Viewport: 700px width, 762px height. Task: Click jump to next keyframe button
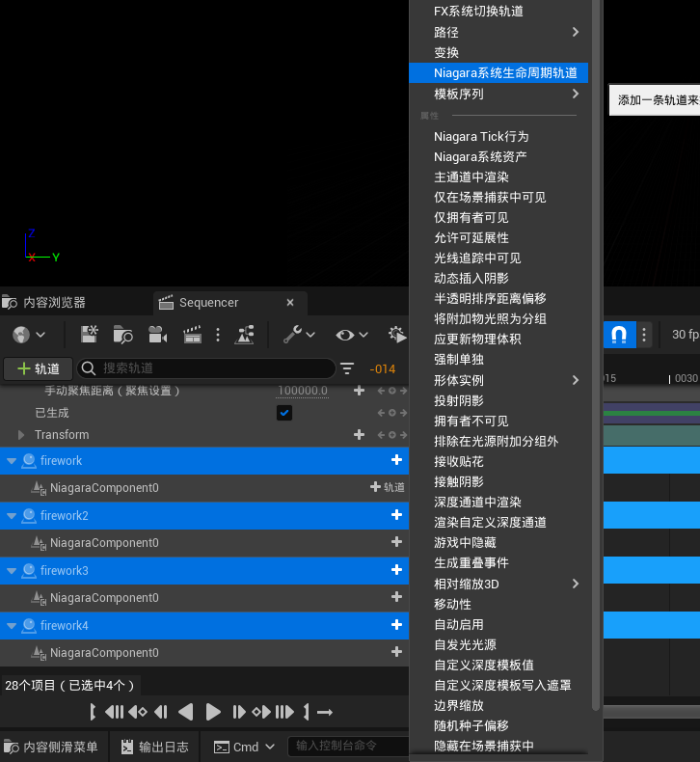pyautogui.click(x=261, y=712)
